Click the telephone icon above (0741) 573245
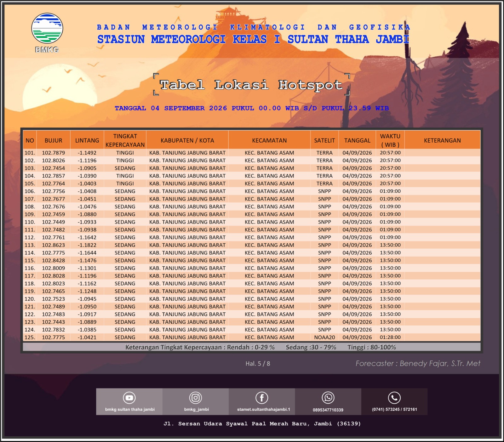The height and width of the screenshot is (442, 504). (x=394, y=398)
